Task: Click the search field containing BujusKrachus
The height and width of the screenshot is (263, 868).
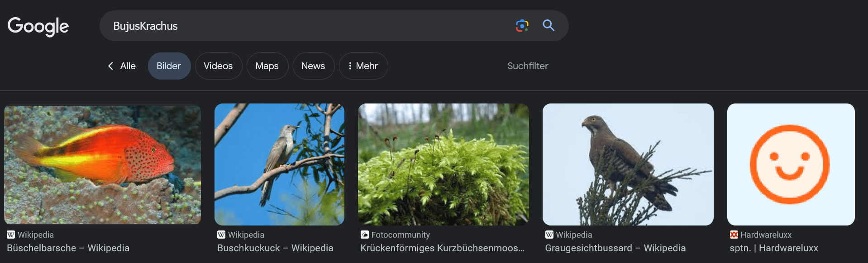Action: 308,26
